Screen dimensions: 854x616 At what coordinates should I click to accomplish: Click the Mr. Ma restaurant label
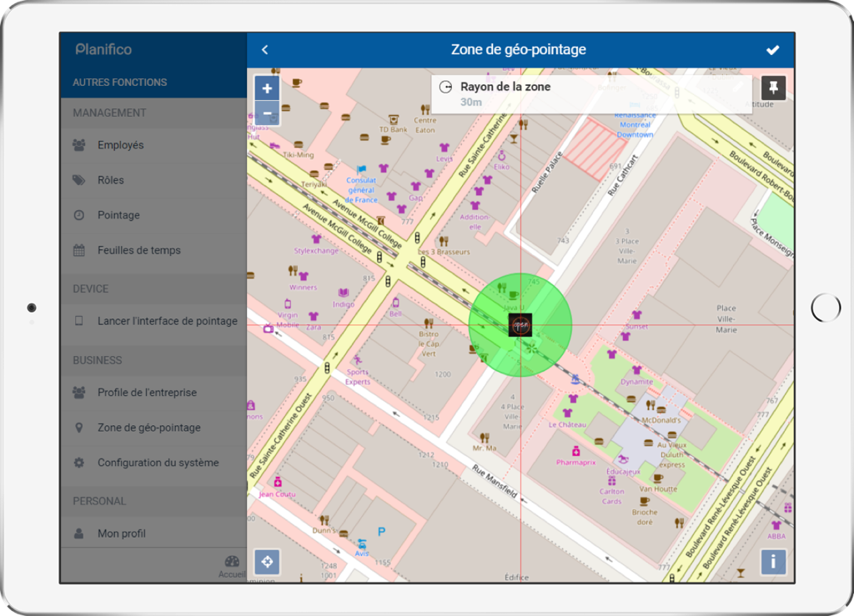tap(485, 448)
